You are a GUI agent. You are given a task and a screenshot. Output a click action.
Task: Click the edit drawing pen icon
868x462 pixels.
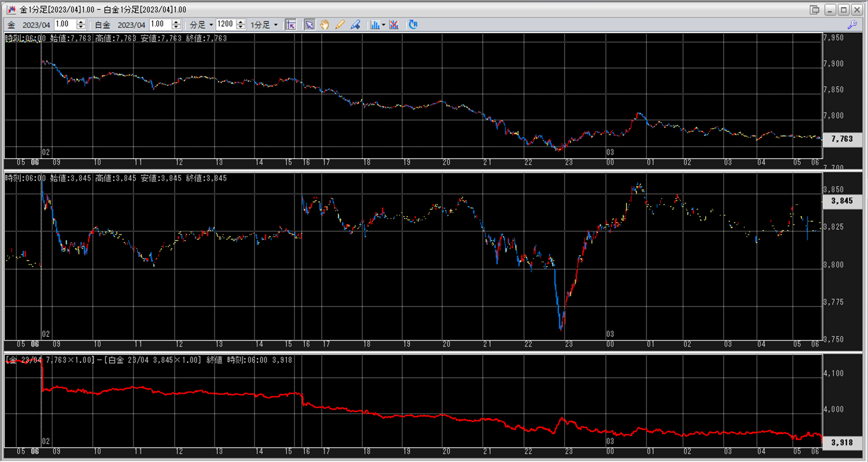pos(356,25)
